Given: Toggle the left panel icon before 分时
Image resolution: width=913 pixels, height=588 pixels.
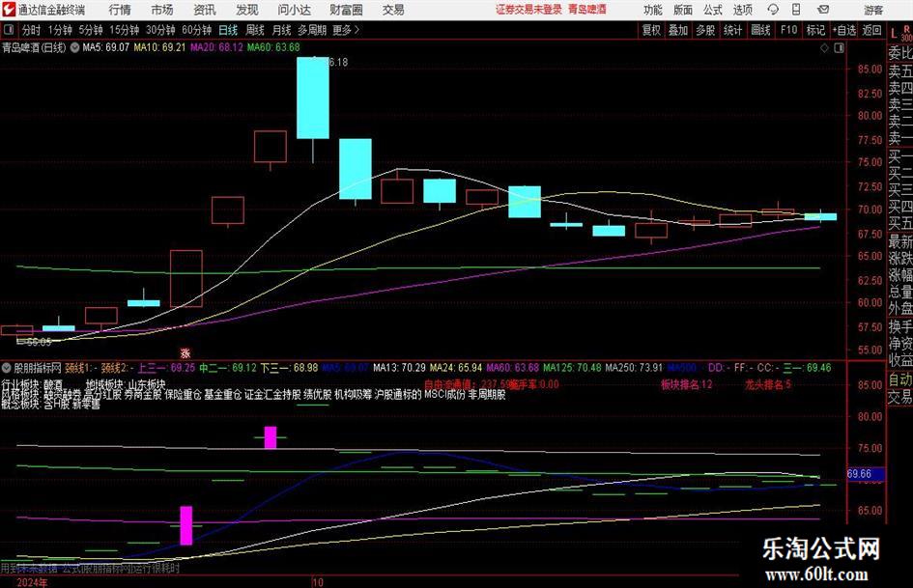Looking at the screenshot, I should click(x=9, y=30).
